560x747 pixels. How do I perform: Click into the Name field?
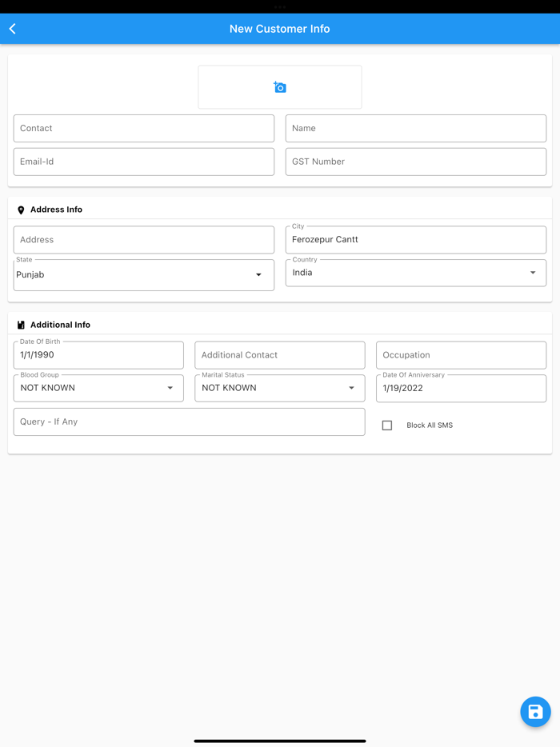coord(415,128)
